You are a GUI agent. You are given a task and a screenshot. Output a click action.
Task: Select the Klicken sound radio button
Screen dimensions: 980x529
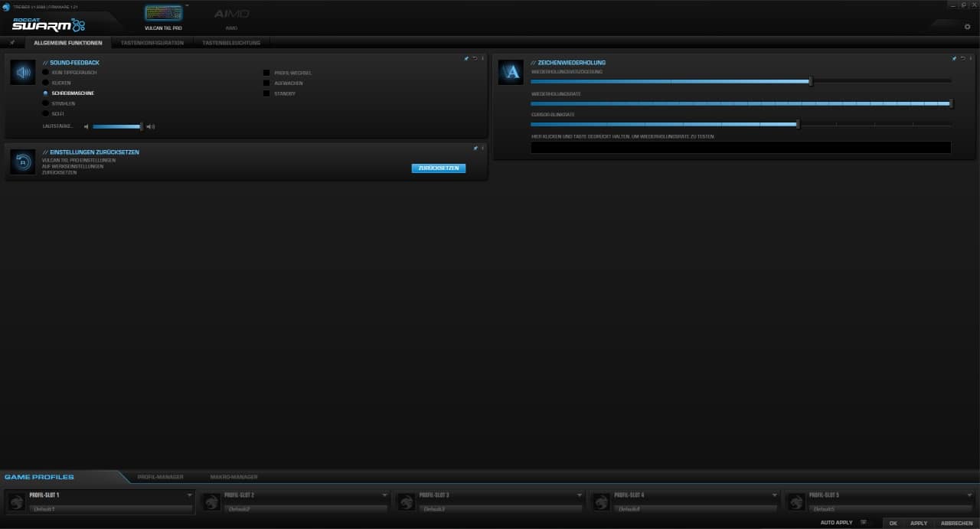46,83
